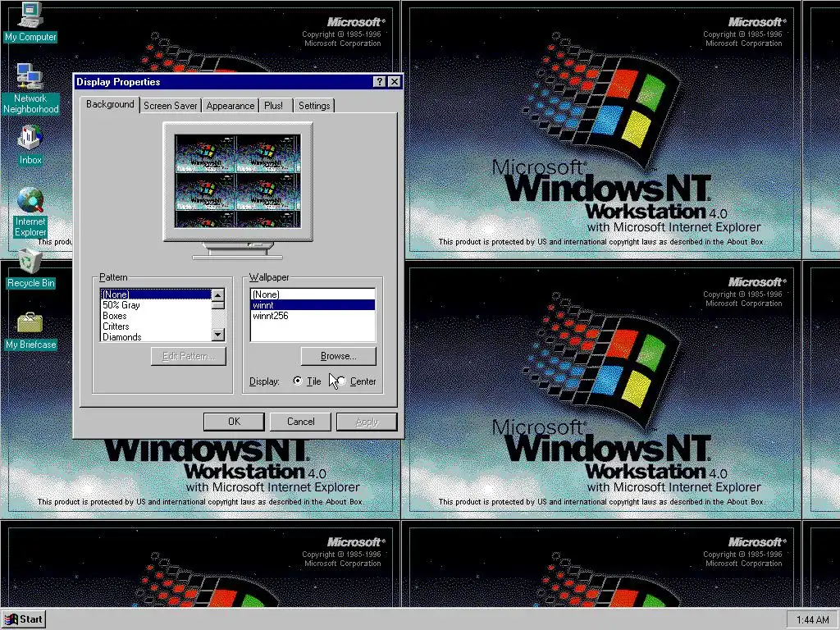Click the Edit Pattern... button
Image resolution: width=840 pixels, height=630 pixels.
(189, 356)
